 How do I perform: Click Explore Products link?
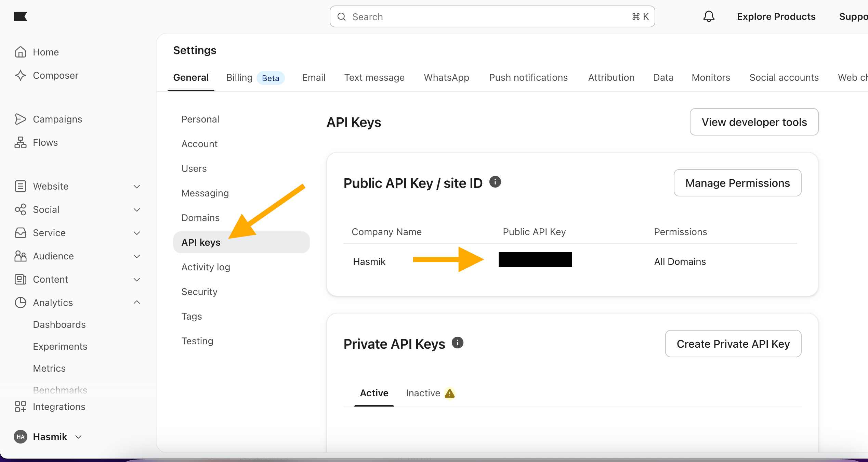(x=776, y=16)
